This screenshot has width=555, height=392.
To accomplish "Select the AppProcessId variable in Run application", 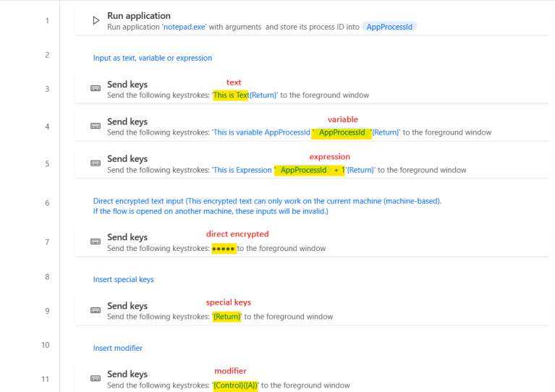I will point(389,27).
